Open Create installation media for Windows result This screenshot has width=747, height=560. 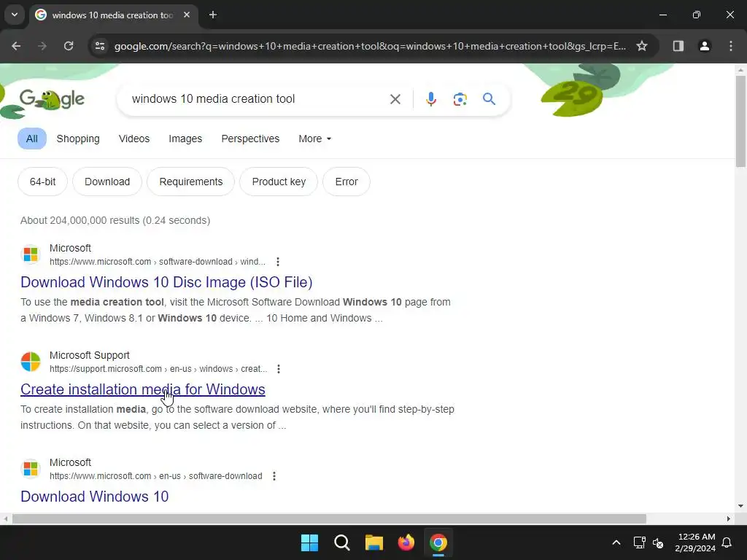(x=143, y=389)
